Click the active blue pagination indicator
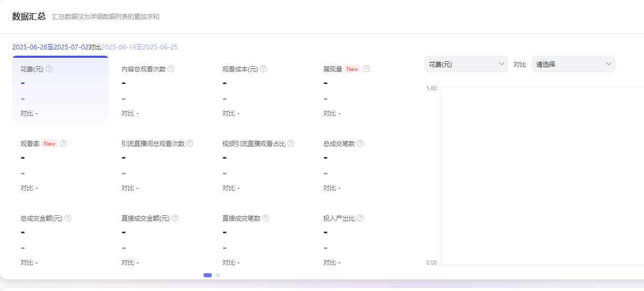This screenshot has width=644, height=291. [208, 275]
